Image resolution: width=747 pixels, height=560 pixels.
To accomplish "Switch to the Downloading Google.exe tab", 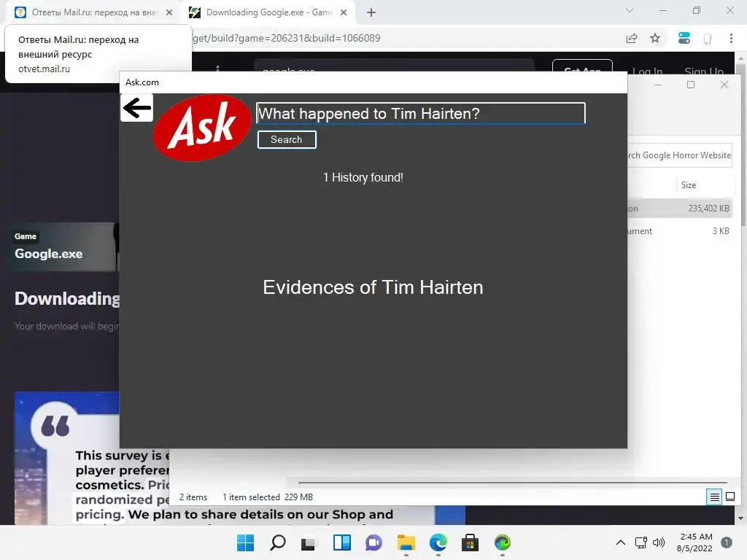I will click(268, 12).
